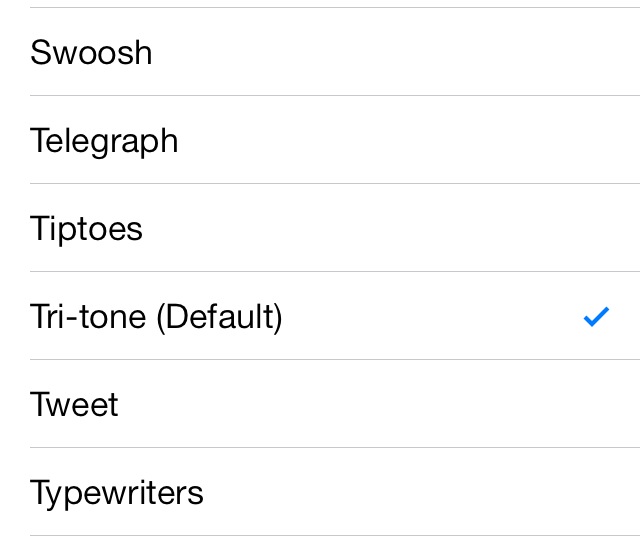Image resolution: width=640 pixels, height=540 pixels.
Task: Click the "Swoosh" text label
Action: point(91,52)
